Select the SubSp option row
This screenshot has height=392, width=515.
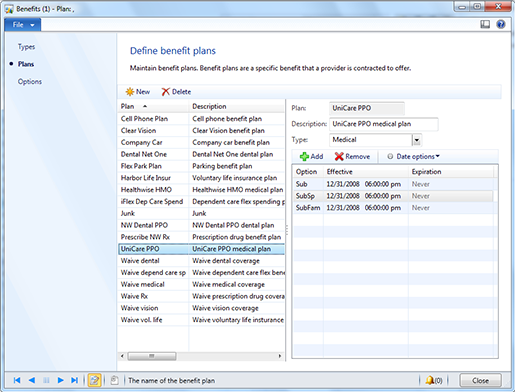coord(394,196)
